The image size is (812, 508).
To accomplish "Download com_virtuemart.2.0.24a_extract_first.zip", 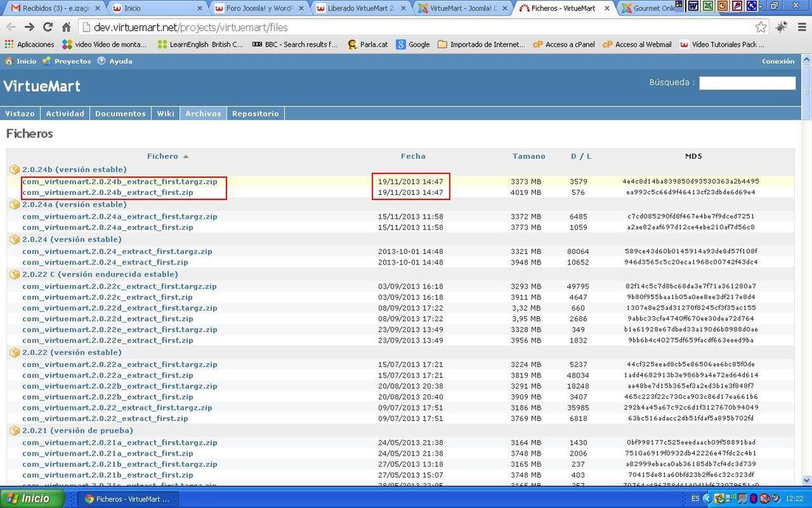I will 108,227.
